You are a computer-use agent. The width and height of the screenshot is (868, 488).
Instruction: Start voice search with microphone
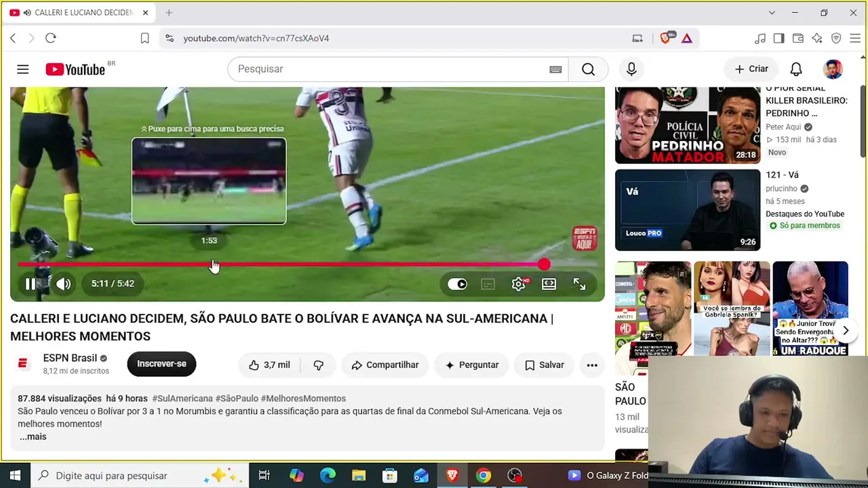tap(631, 69)
